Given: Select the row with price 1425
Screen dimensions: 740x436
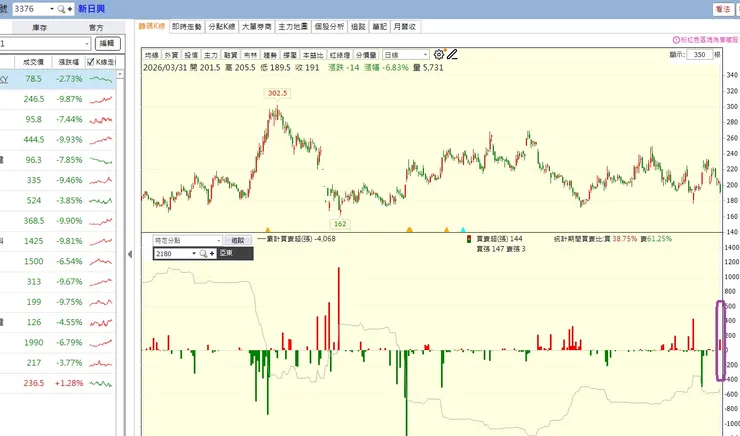Looking at the screenshot, I should click(x=58, y=241).
